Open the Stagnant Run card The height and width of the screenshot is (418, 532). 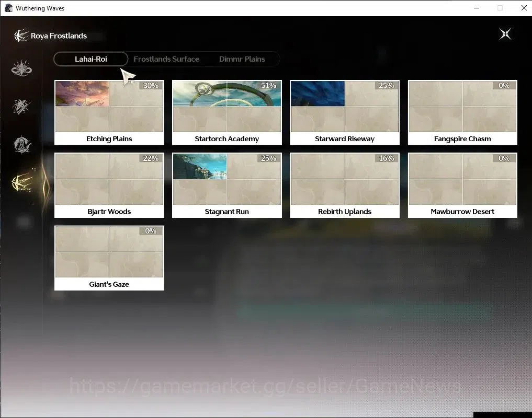[227, 185]
